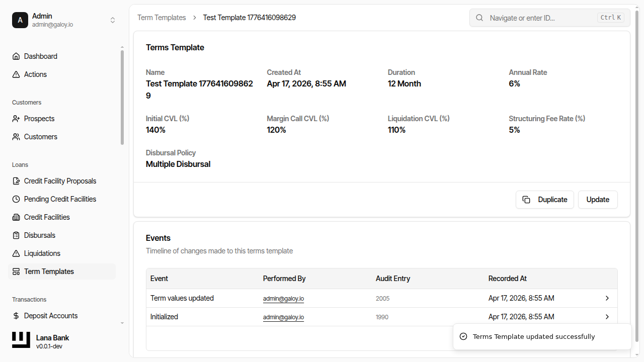Viewport: 644px width, 362px height.
Task: Go back via Term Templates breadcrumb
Action: (162, 18)
